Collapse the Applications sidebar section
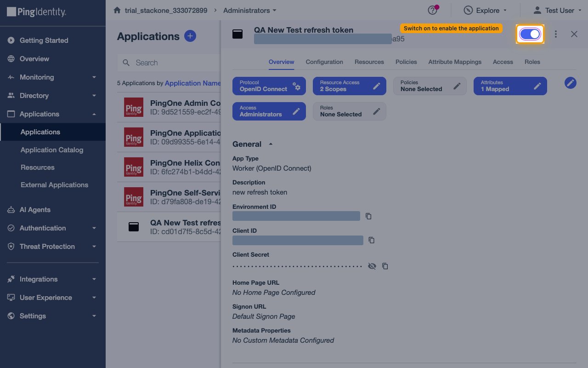 pyautogui.click(x=53, y=114)
